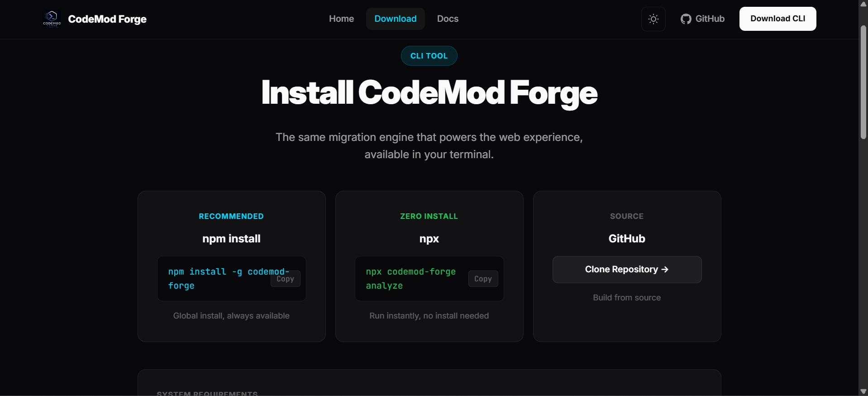This screenshot has width=868, height=396.
Task: Click the 'SOURCE' label
Action: pos(627,216)
